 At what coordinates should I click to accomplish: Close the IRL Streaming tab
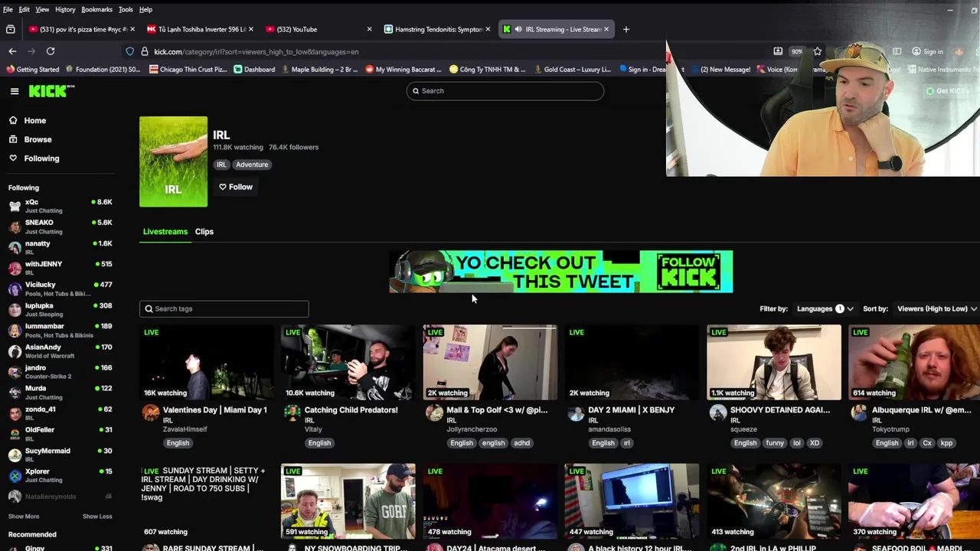pyautogui.click(x=606, y=29)
